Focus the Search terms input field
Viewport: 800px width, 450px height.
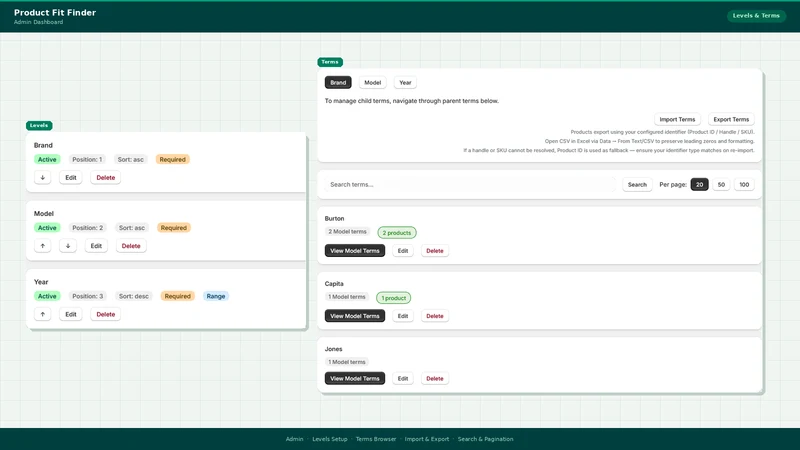tap(470, 185)
